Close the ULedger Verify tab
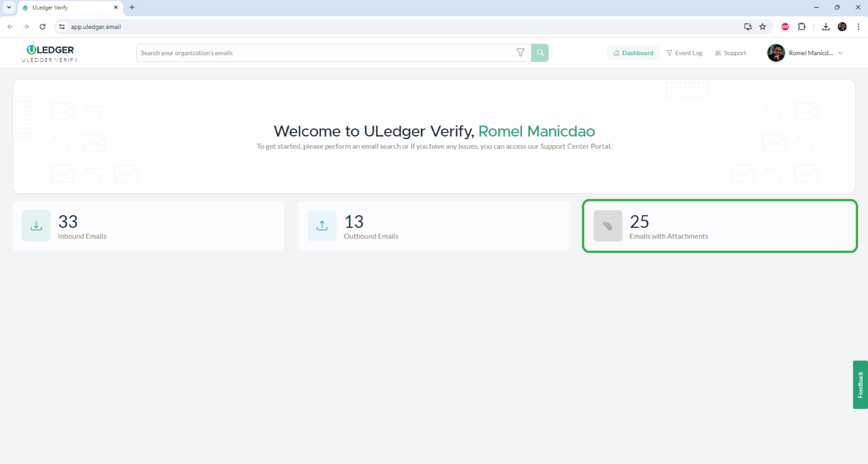 (116, 7)
